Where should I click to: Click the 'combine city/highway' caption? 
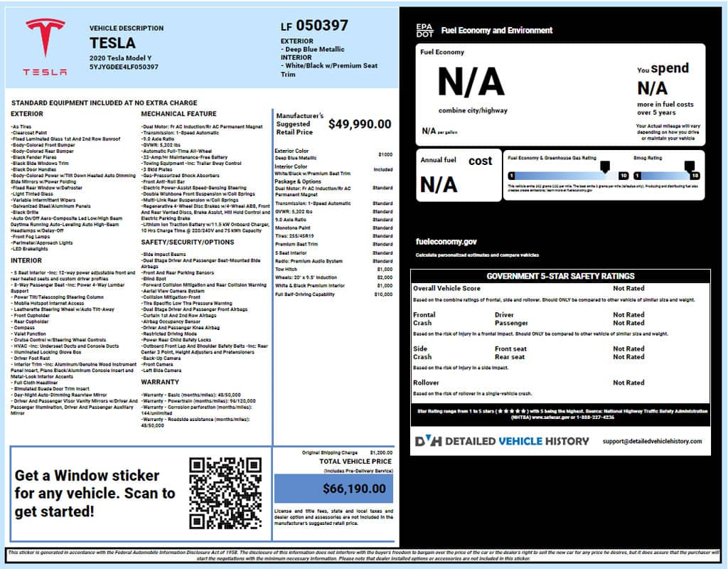pos(473,110)
